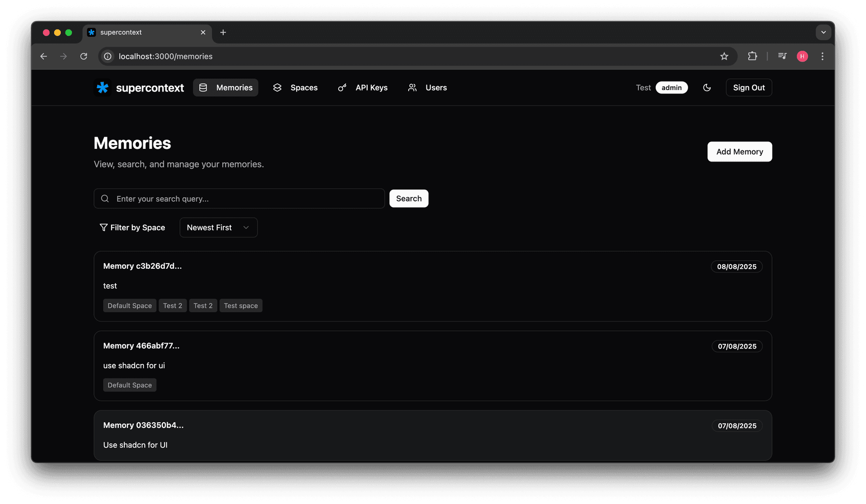Focus the memory search query field
Image resolution: width=866 pixels, height=504 pixels.
248,199
